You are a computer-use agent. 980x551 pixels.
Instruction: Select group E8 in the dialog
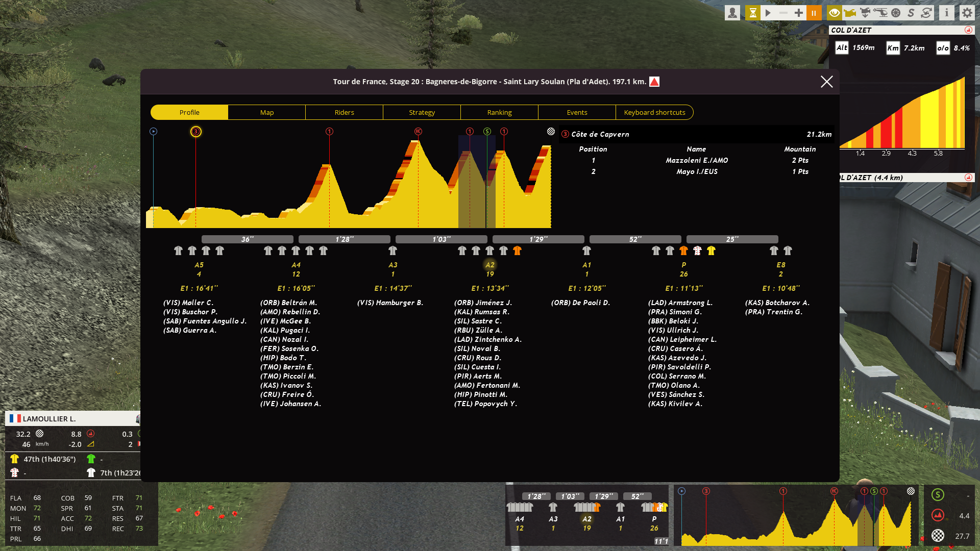781,265
